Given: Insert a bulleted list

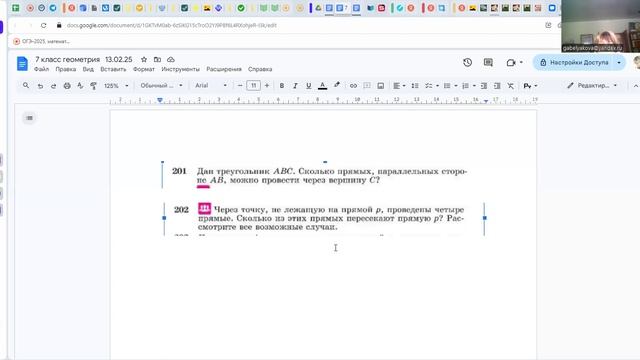Looking at the screenshot, I should [x=447, y=86].
